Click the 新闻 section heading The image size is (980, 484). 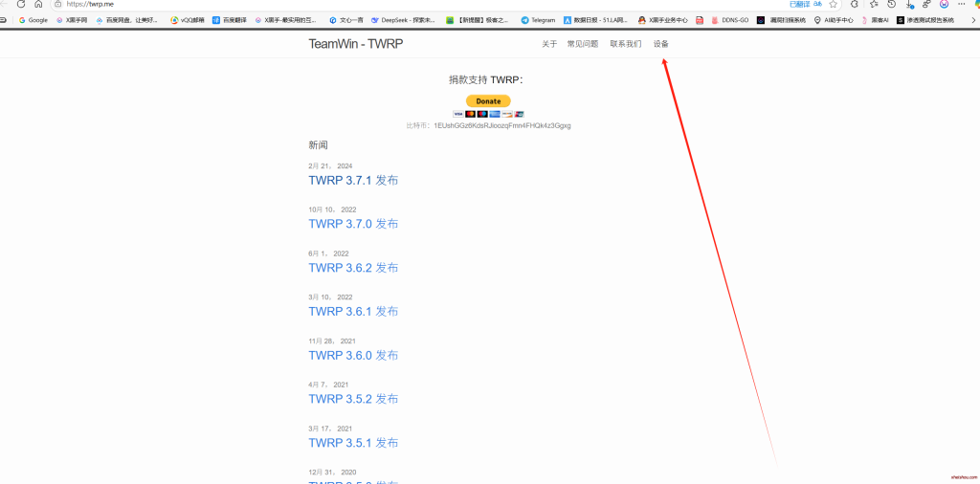[318, 144]
